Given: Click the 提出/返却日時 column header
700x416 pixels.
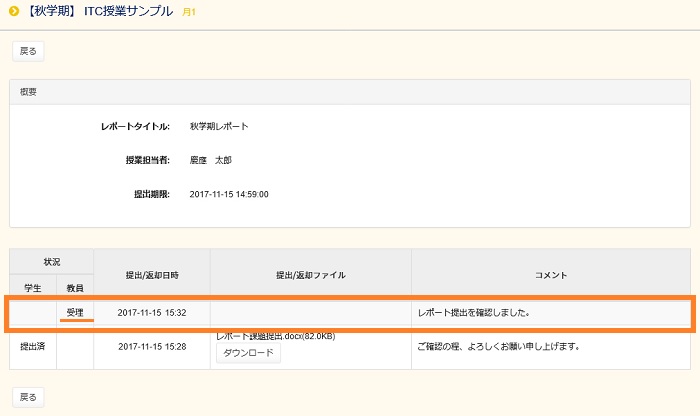Looking at the screenshot, I should tap(152, 274).
